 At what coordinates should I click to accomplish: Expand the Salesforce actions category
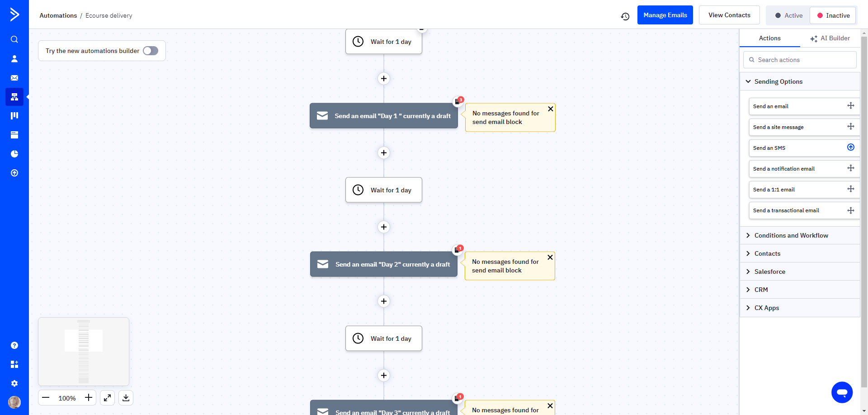770,272
